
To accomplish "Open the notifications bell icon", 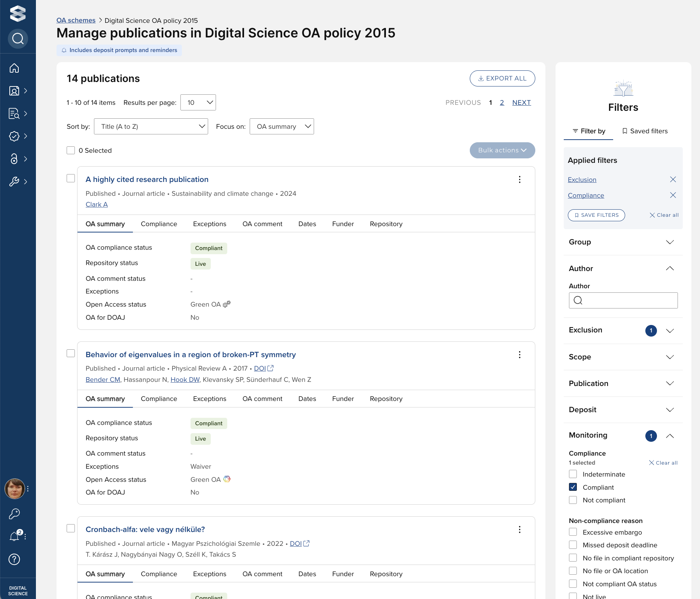I will (14, 536).
